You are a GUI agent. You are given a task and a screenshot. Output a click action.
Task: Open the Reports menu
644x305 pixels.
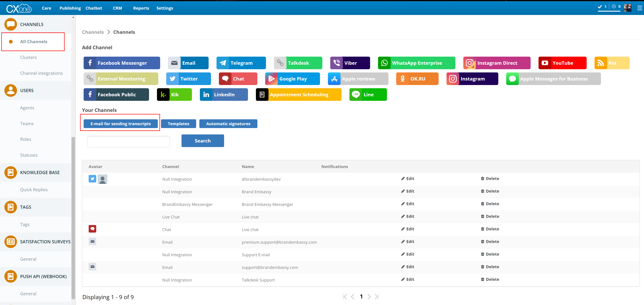(x=141, y=8)
